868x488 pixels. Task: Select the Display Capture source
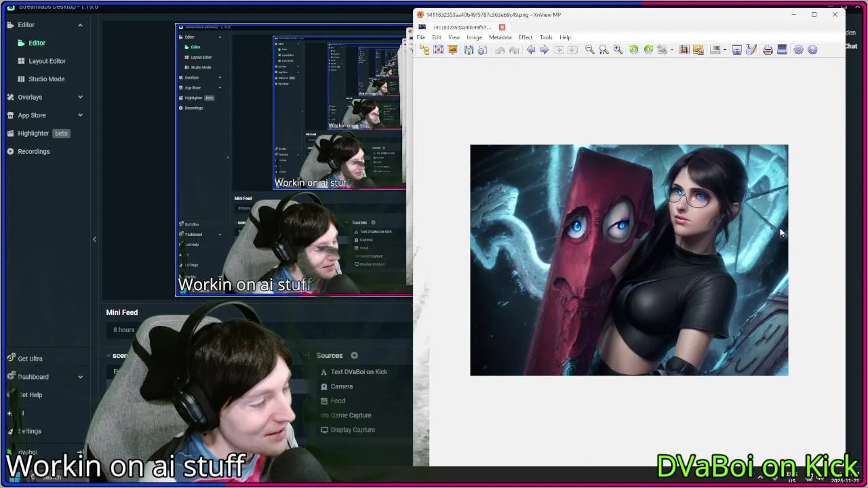(x=353, y=430)
